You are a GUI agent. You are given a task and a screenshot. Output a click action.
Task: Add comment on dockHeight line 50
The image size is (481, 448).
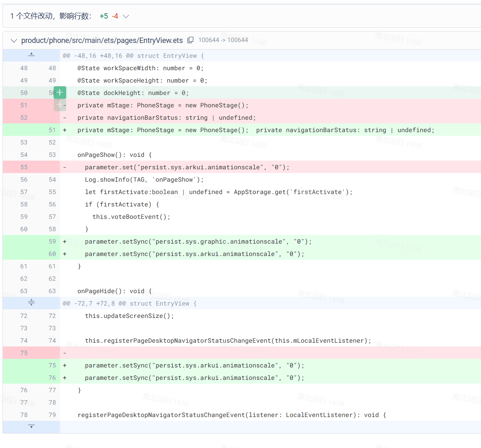[x=60, y=92]
